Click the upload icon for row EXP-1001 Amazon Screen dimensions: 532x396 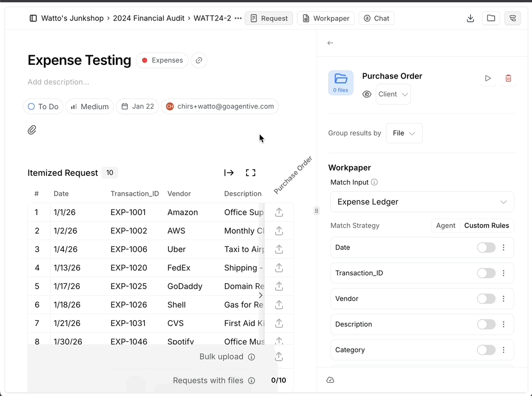(279, 212)
